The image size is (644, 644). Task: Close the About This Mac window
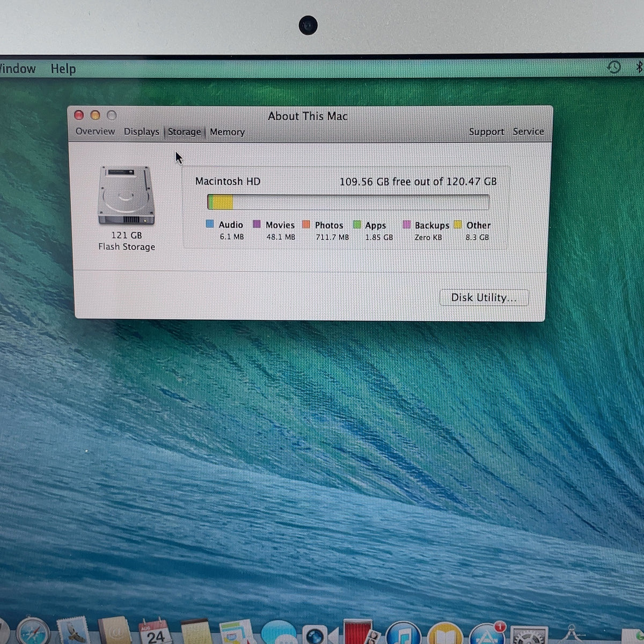pos(79,115)
